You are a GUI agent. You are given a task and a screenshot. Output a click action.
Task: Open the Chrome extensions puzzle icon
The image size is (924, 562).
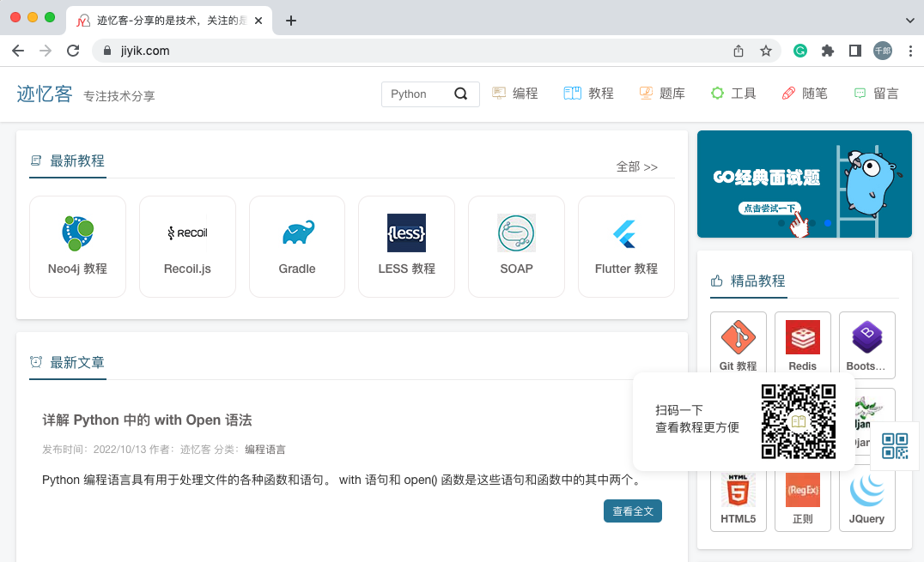click(x=827, y=51)
